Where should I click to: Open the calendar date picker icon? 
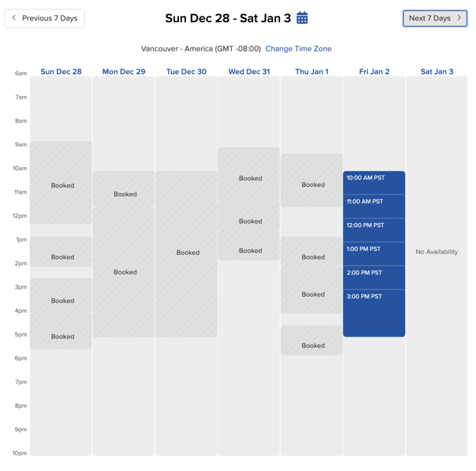[303, 18]
